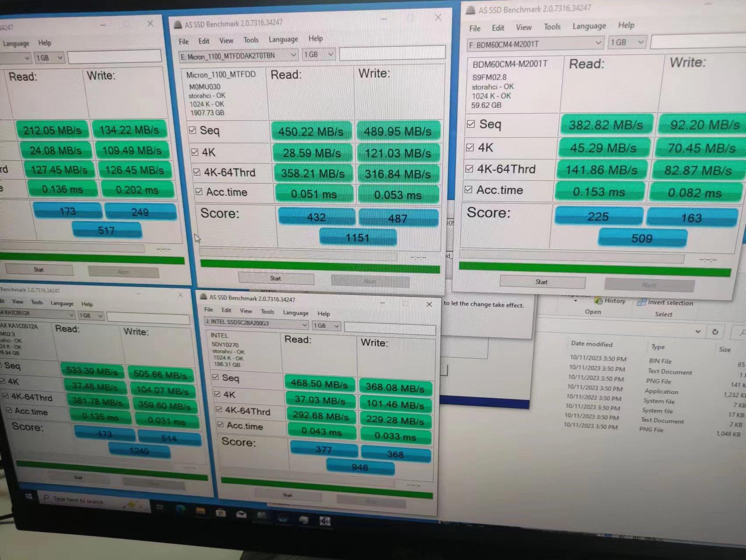The image size is (746, 560).
Task: Uncheck Seq test in INTEL window
Action: [x=215, y=377]
